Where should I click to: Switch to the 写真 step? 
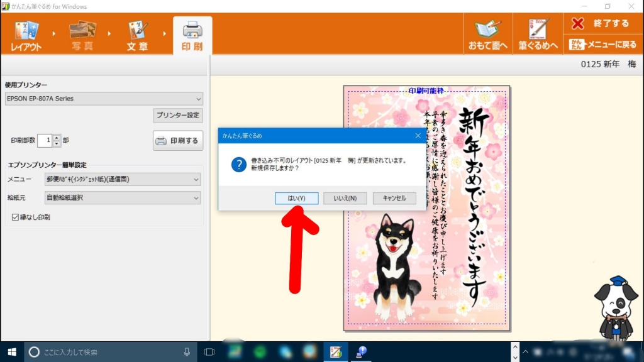tap(82, 36)
